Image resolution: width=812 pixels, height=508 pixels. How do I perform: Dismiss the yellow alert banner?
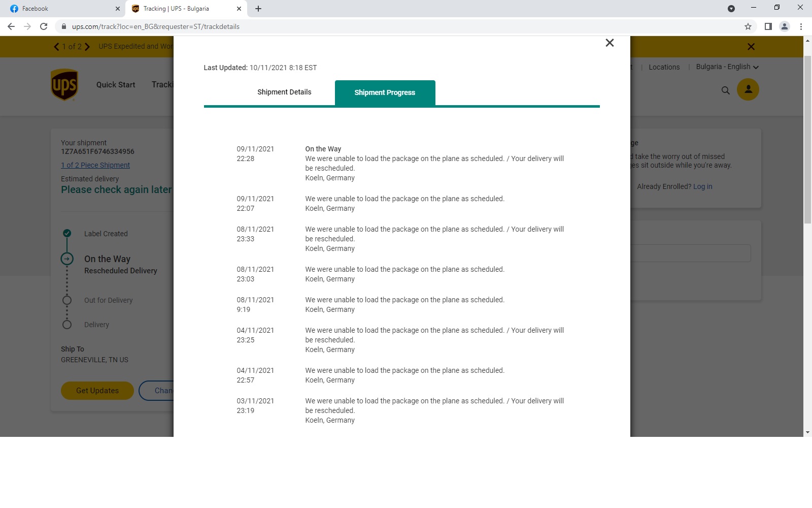pyautogui.click(x=751, y=47)
